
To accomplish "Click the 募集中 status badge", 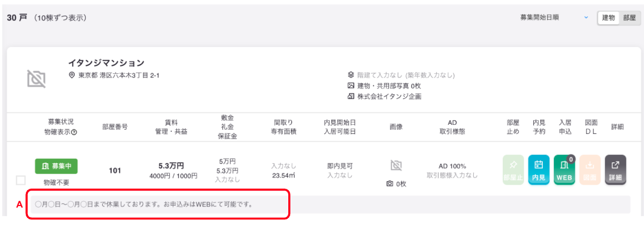I will (56, 166).
